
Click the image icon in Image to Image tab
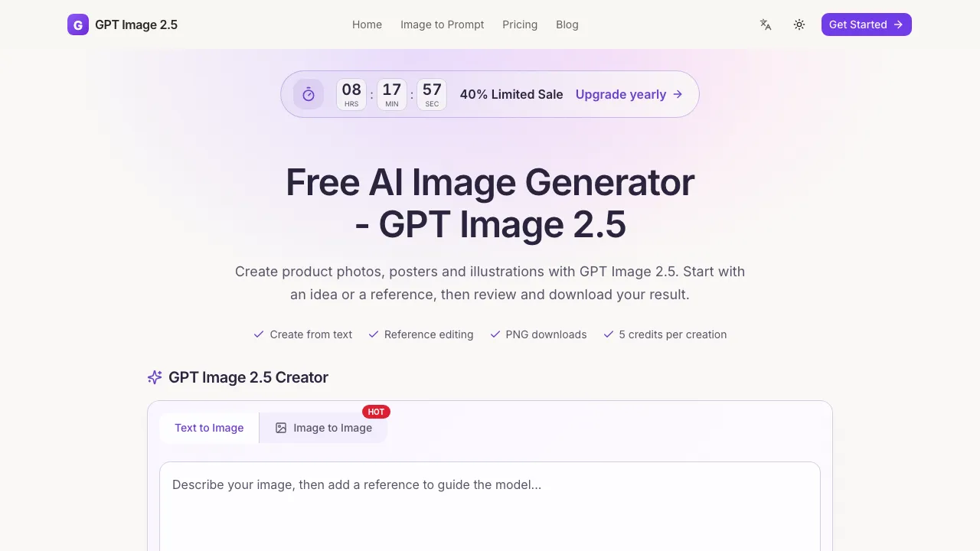point(281,428)
